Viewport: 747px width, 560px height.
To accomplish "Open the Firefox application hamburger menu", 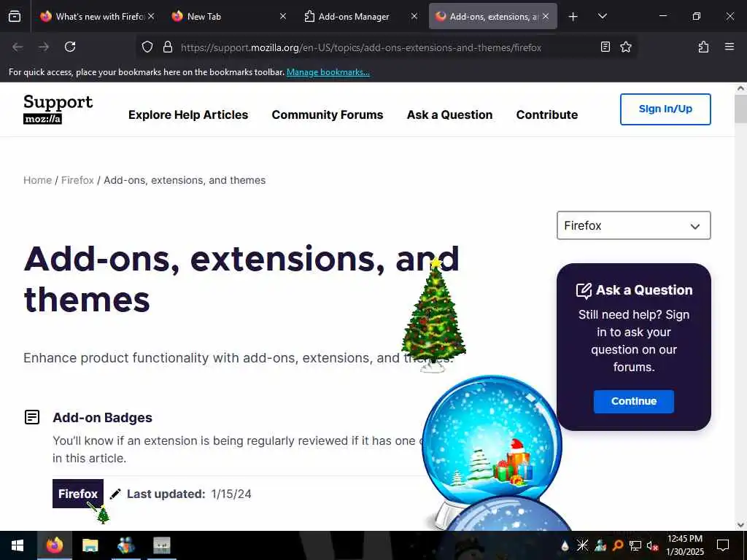I will coord(729,47).
